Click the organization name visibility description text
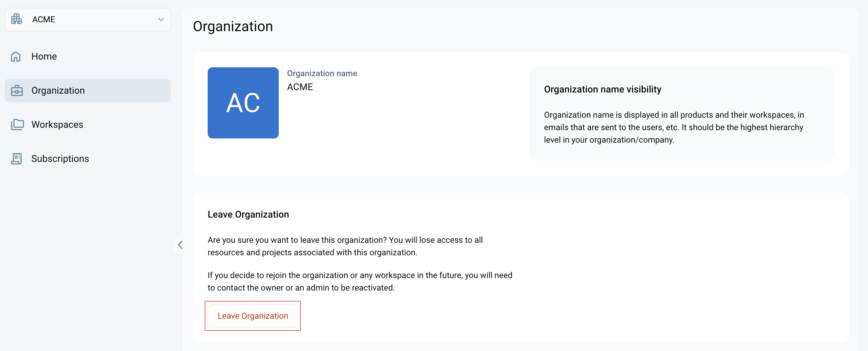 [x=674, y=127]
